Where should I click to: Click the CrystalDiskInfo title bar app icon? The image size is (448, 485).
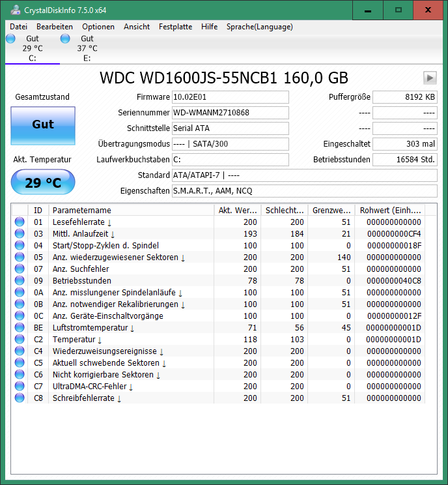(x=16, y=10)
